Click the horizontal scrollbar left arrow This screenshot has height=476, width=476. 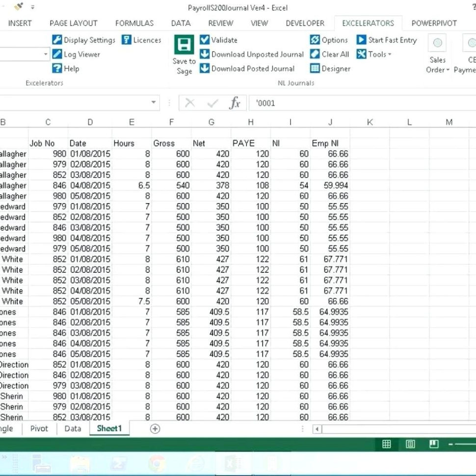pos(317,429)
